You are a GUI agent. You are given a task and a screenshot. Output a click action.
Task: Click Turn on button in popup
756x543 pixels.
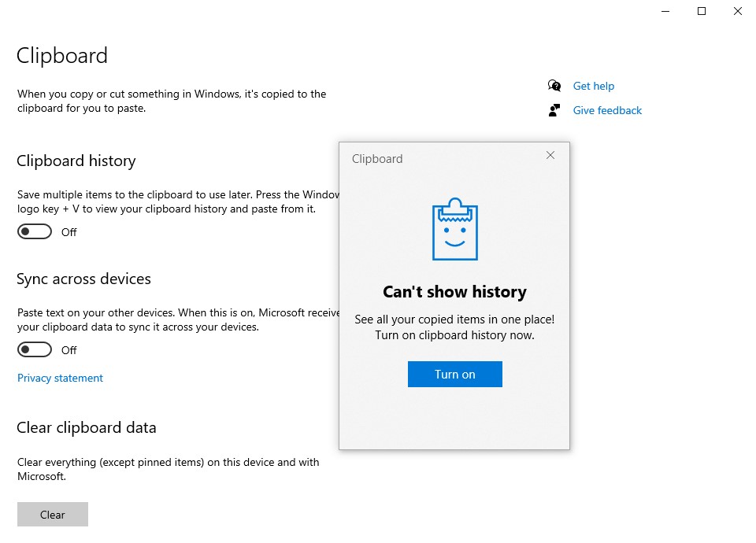pyautogui.click(x=454, y=375)
